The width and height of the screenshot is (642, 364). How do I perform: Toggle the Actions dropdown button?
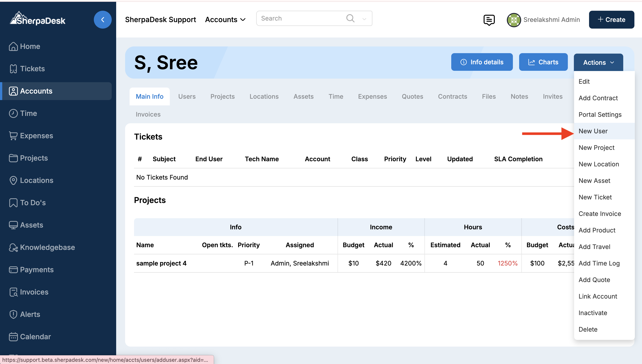598,62
